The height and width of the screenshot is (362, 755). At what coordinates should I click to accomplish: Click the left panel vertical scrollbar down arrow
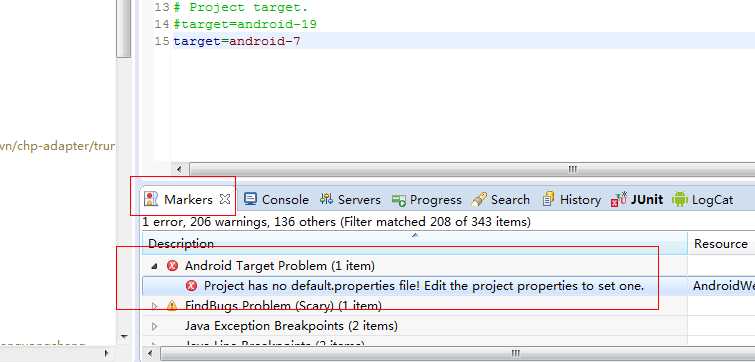(124, 336)
